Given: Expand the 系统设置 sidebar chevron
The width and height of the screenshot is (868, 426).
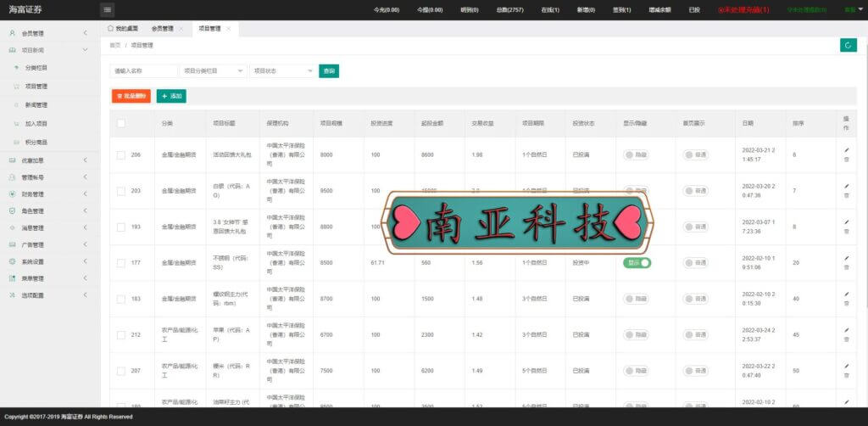Looking at the screenshot, I should pos(86,261).
